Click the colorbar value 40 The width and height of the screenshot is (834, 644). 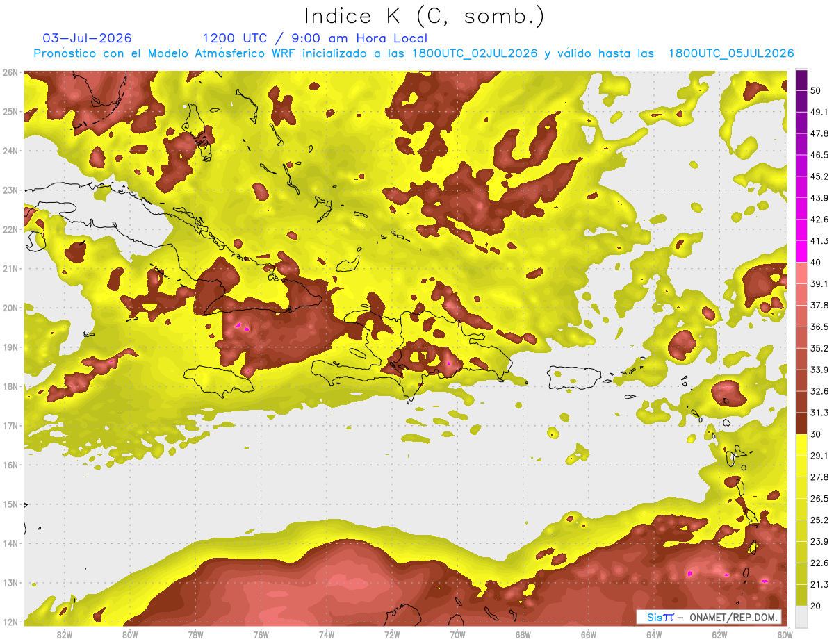point(816,262)
